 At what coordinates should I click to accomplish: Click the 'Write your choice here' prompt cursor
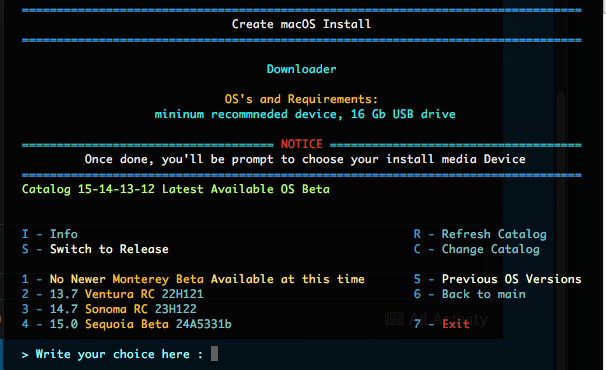pos(214,354)
